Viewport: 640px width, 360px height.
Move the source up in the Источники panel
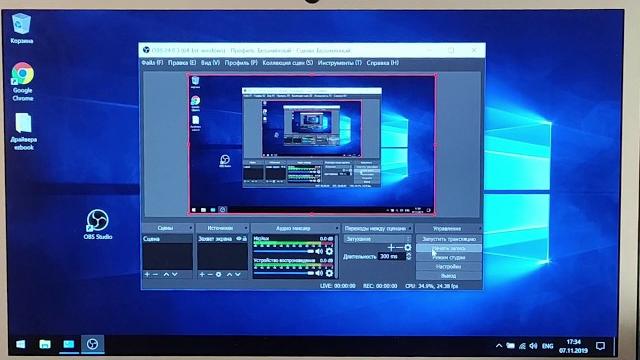[229, 275]
